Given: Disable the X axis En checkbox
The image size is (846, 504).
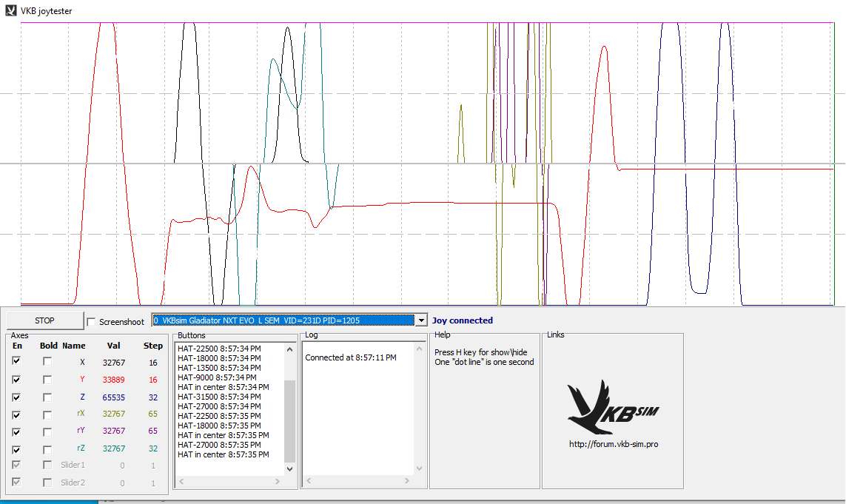Looking at the screenshot, I should pyautogui.click(x=17, y=361).
